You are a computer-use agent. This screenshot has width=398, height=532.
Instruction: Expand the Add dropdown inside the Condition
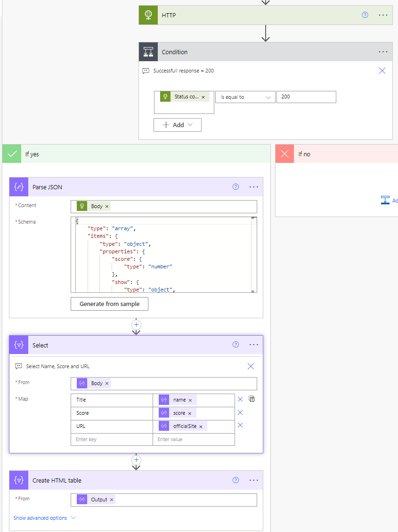[178, 124]
